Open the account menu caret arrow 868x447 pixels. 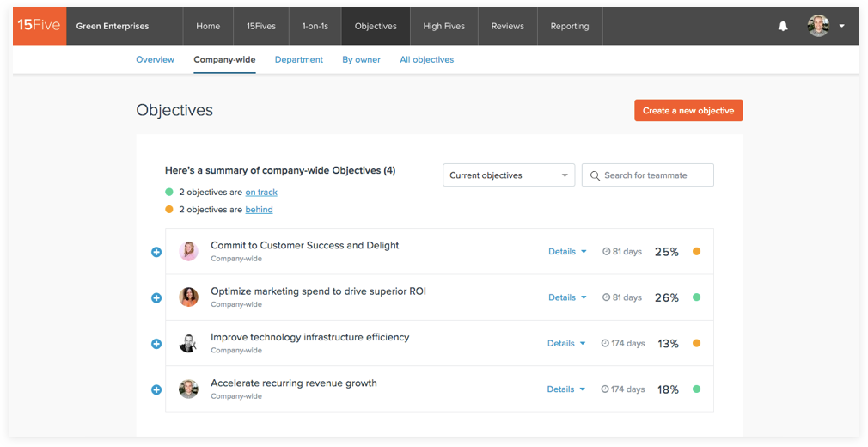pos(841,26)
